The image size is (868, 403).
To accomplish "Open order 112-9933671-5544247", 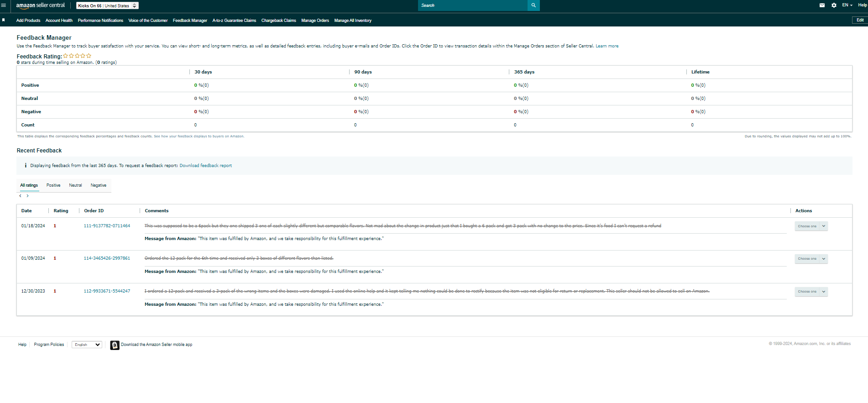I will click(107, 291).
